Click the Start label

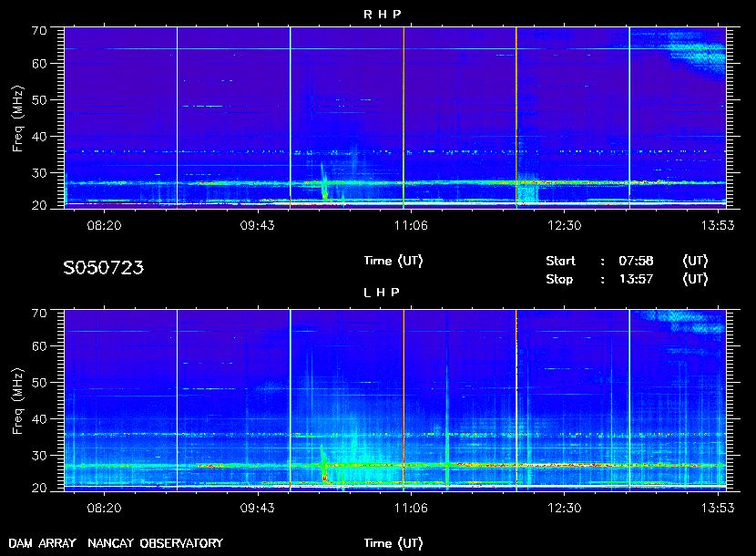pos(560,261)
